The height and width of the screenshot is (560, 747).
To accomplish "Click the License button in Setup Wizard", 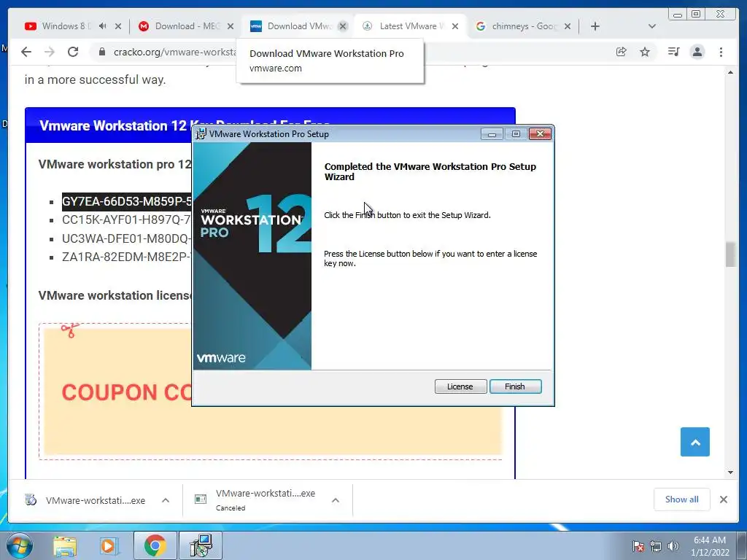I will (460, 386).
